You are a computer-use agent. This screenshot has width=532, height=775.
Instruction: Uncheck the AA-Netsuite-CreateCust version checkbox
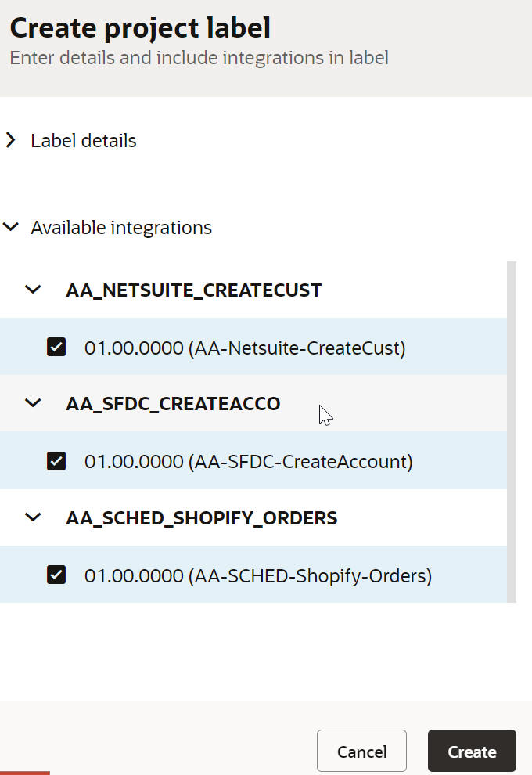[x=56, y=347]
